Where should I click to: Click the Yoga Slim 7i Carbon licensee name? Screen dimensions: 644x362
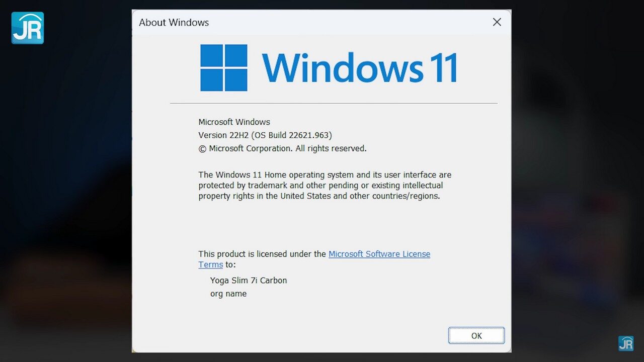(249, 281)
